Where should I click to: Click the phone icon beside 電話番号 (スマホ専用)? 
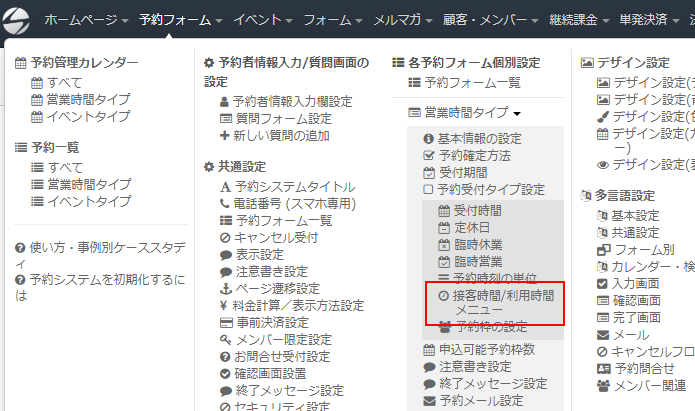(225, 204)
